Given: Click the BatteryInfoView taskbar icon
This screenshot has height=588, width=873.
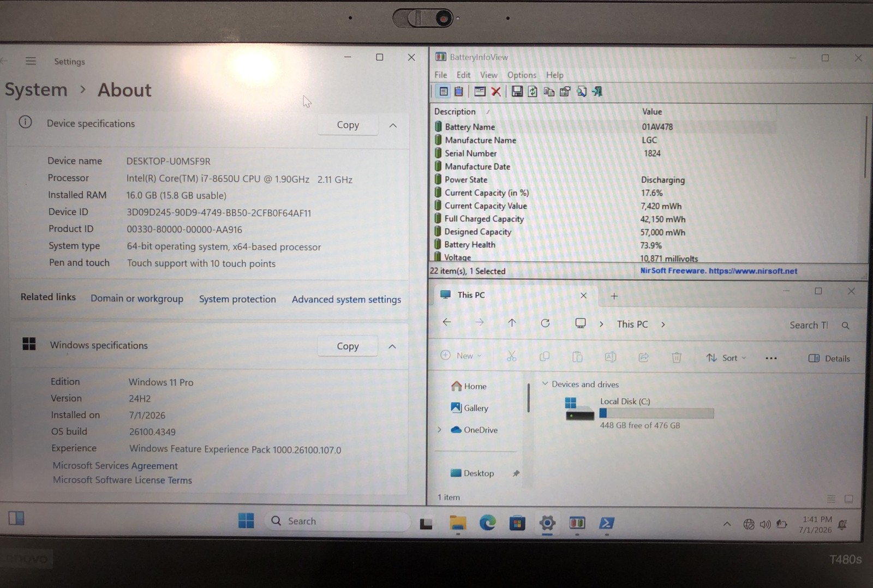Looking at the screenshot, I should pyautogui.click(x=577, y=524).
